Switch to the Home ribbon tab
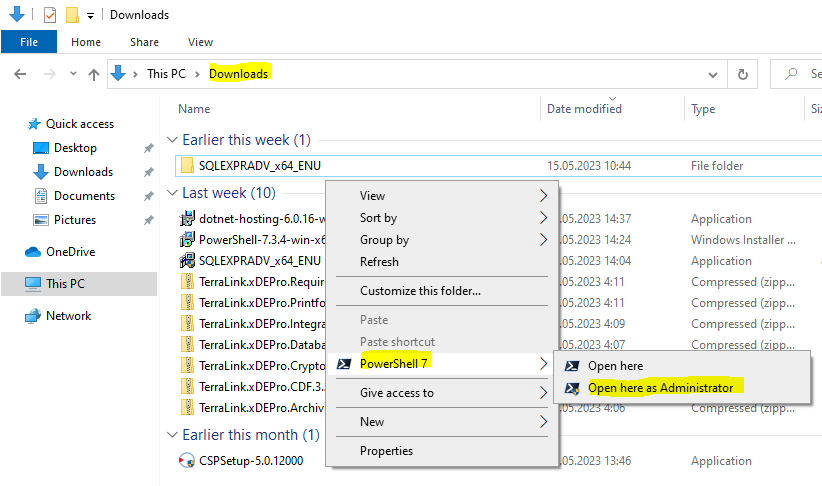822x486 pixels. point(86,42)
